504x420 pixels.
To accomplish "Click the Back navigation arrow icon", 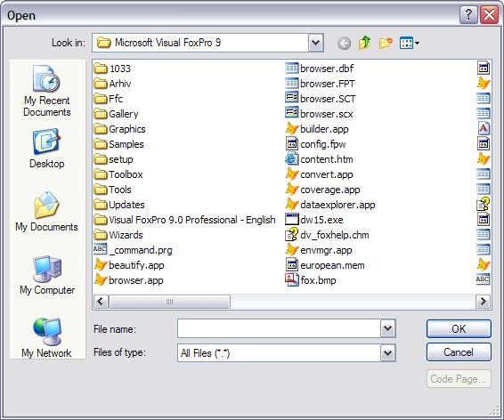I will click(344, 43).
